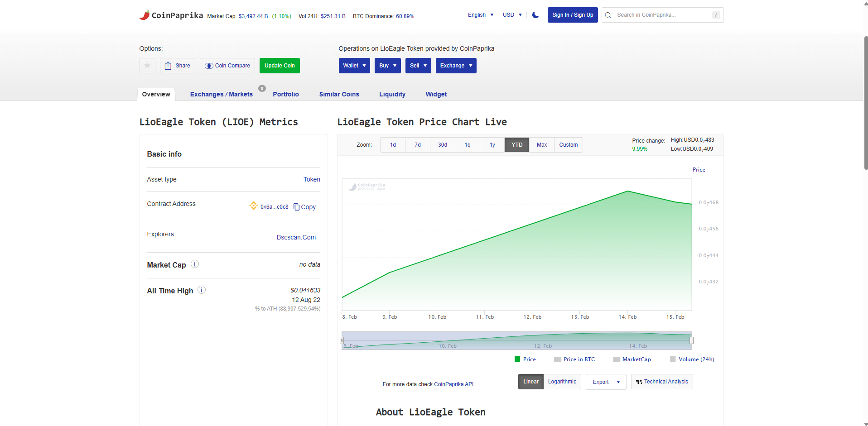The height and width of the screenshot is (426, 868).
Task: Copy the contract address
Action: (304, 207)
